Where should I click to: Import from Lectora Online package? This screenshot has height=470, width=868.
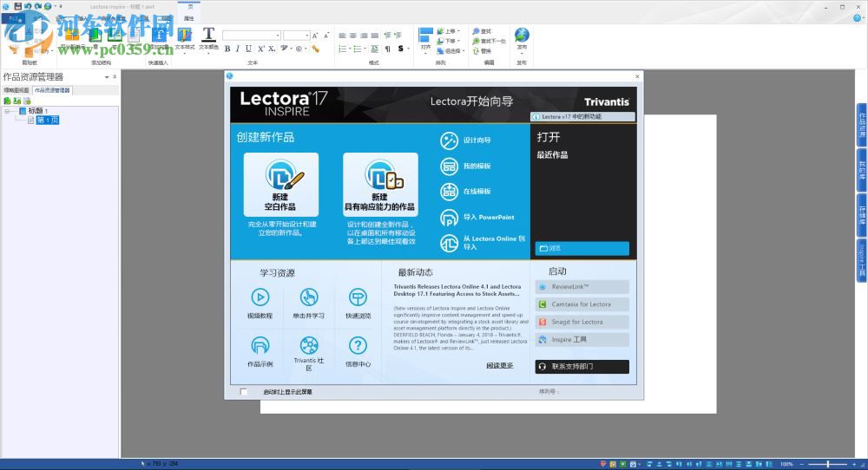tap(483, 243)
